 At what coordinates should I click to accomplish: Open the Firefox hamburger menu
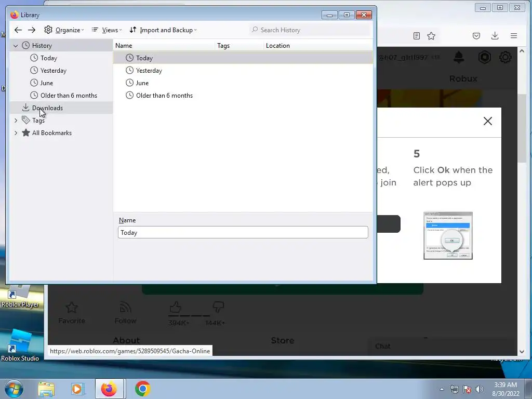click(514, 36)
